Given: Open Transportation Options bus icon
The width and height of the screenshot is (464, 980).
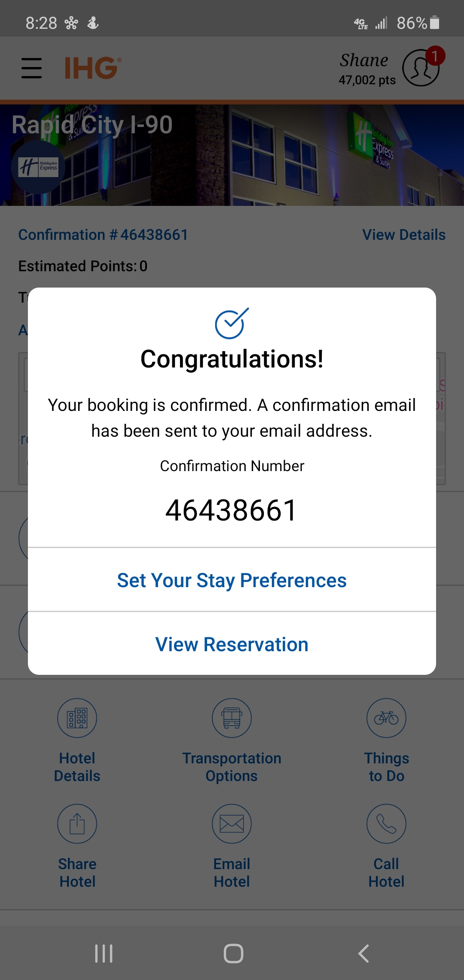Looking at the screenshot, I should click(232, 718).
